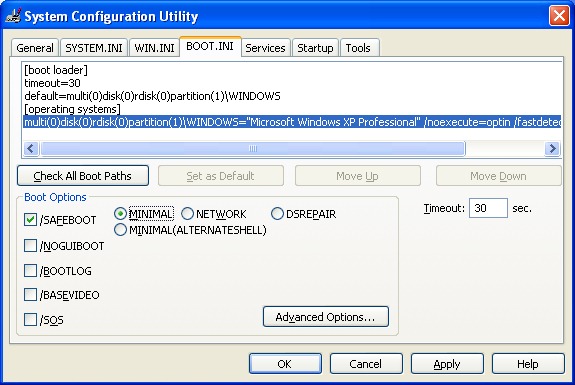Enable the /NOGUIBOOT option
The width and height of the screenshot is (575, 385).
[x=30, y=245]
